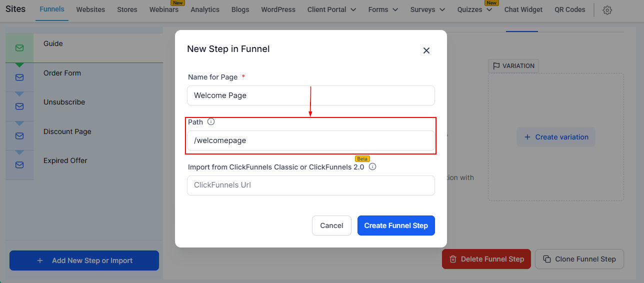The image size is (644, 283).
Task: Click the VARIATION flag label
Action: (513, 66)
